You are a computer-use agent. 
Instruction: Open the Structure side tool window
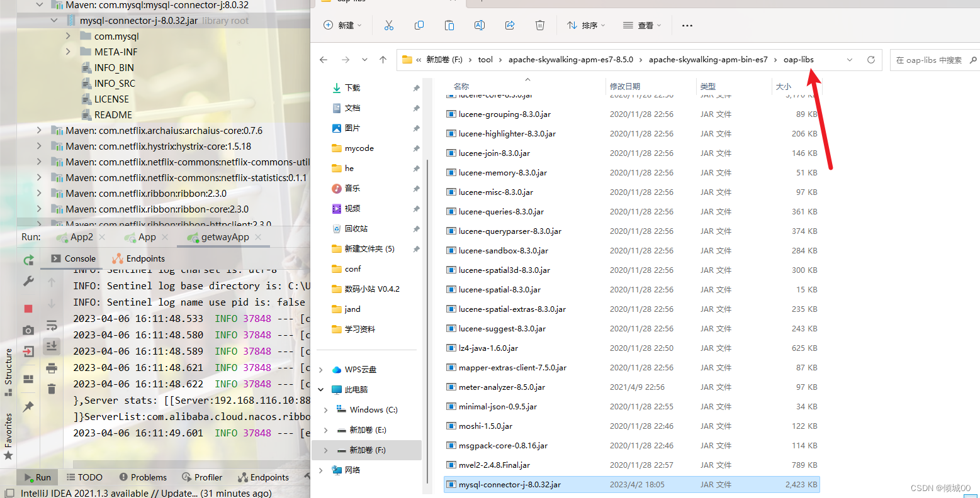point(8,372)
